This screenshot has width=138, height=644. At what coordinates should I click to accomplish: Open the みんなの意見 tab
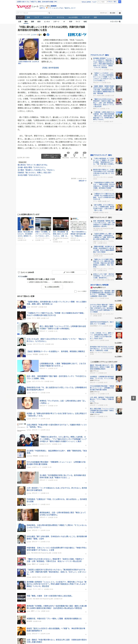pyautogui.click(x=73, y=17)
